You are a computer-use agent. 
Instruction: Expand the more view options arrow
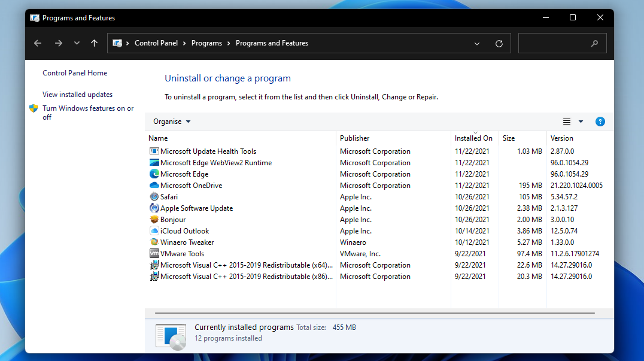(581, 122)
